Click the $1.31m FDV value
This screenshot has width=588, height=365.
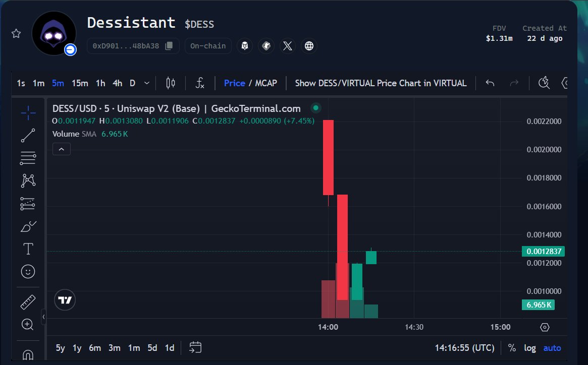499,38
